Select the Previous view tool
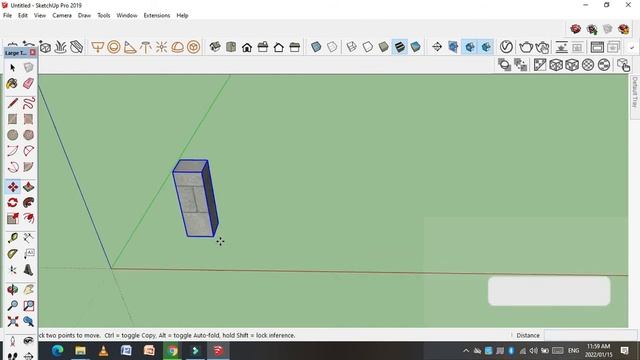 coord(28,322)
